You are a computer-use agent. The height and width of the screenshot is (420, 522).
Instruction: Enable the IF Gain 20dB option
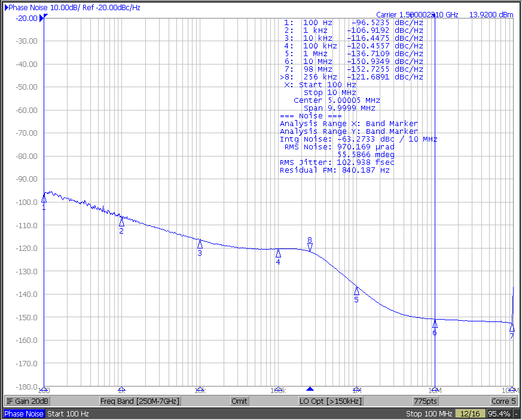click(27, 401)
